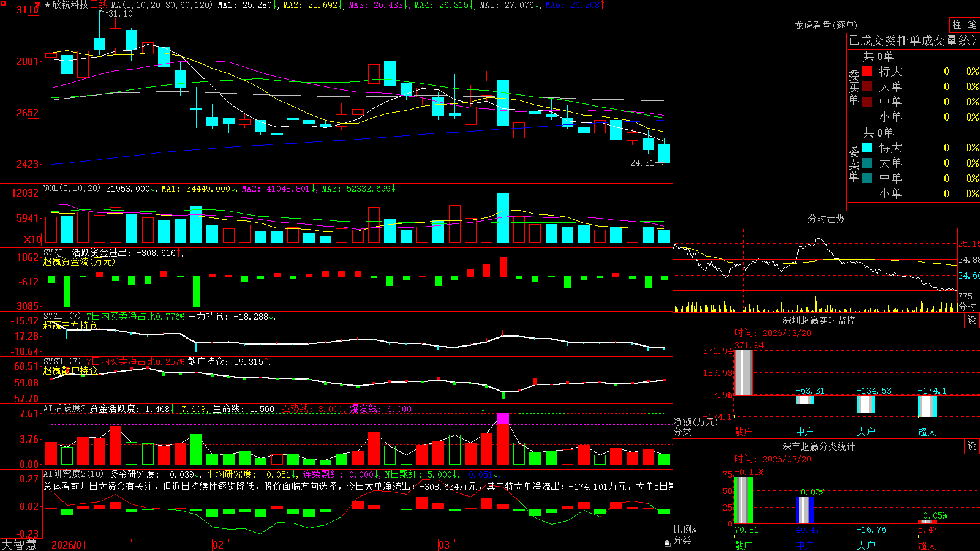Viewport: 980px width, 551px height.
Task: Click the lock icon at the chart's bottom right
Action: [668, 543]
